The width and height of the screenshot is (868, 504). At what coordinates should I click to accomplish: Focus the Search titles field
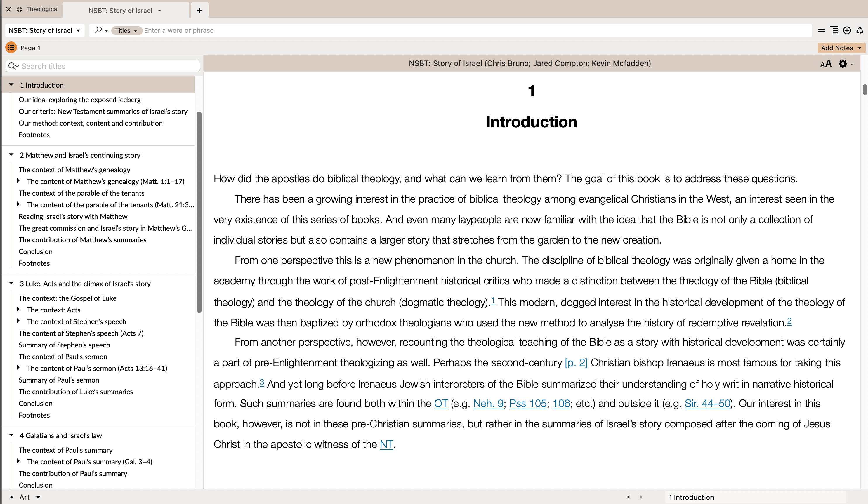pyautogui.click(x=103, y=66)
